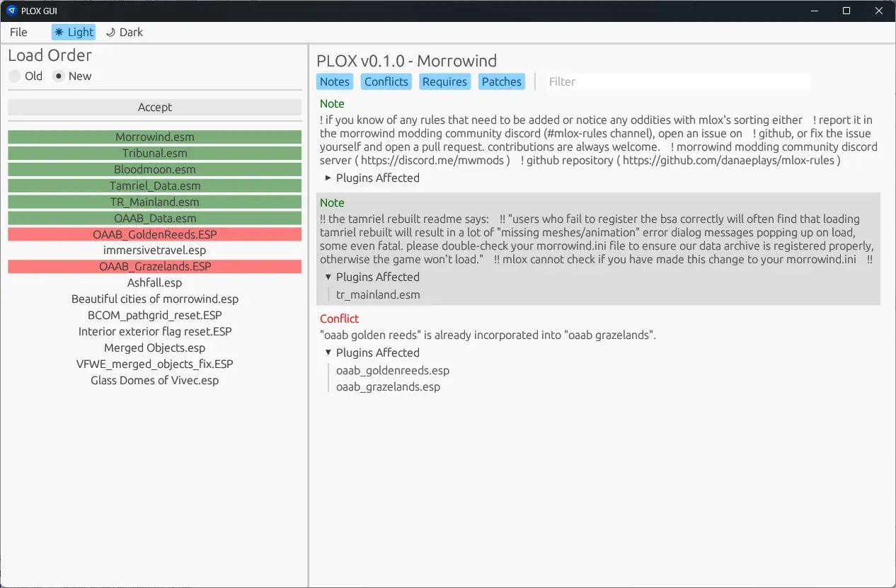Maximize the PLOX GUI window
Image resolution: width=896 pixels, height=588 pixels.
(846, 11)
